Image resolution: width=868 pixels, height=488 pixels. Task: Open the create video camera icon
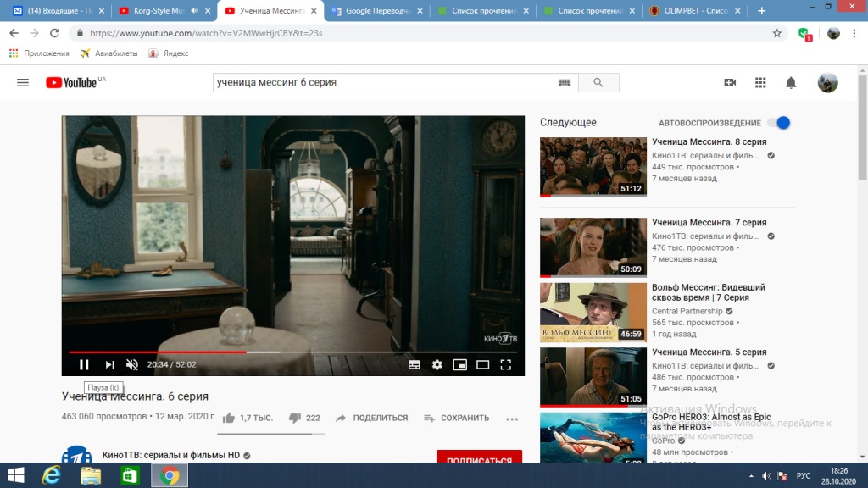tap(730, 82)
